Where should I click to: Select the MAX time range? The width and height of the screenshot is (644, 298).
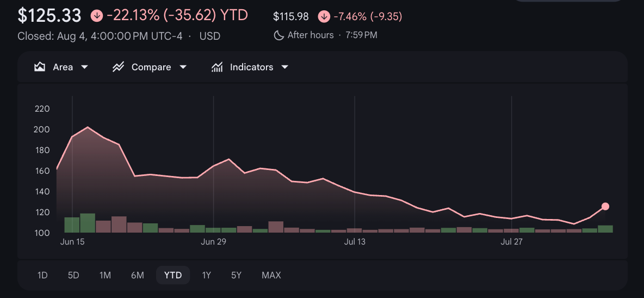pyautogui.click(x=271, y=275)
